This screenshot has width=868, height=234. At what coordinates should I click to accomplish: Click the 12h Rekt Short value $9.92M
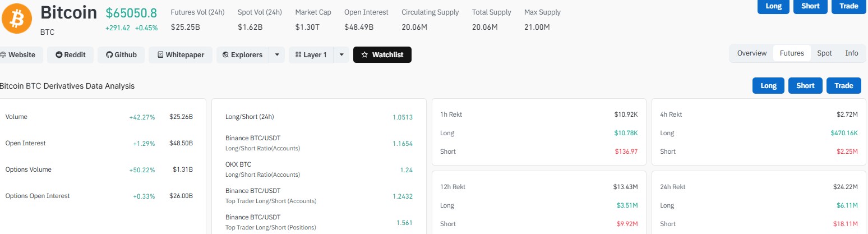tap(627, 224)
